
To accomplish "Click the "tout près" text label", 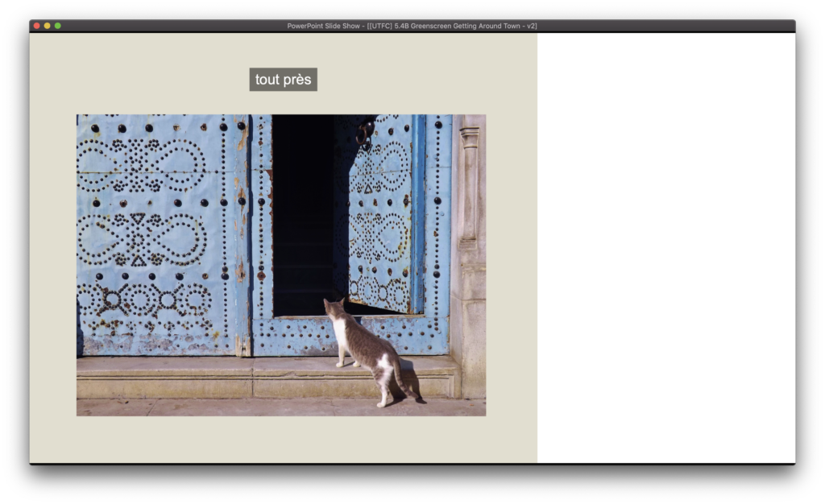I will click(x=283, y=80).
